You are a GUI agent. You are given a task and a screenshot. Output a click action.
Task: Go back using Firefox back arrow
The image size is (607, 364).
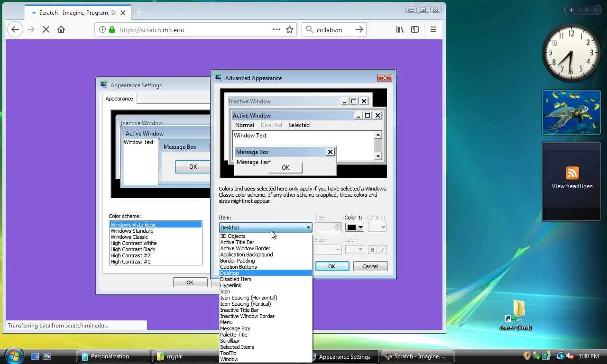pyautogui.click(x=15, y=29)
